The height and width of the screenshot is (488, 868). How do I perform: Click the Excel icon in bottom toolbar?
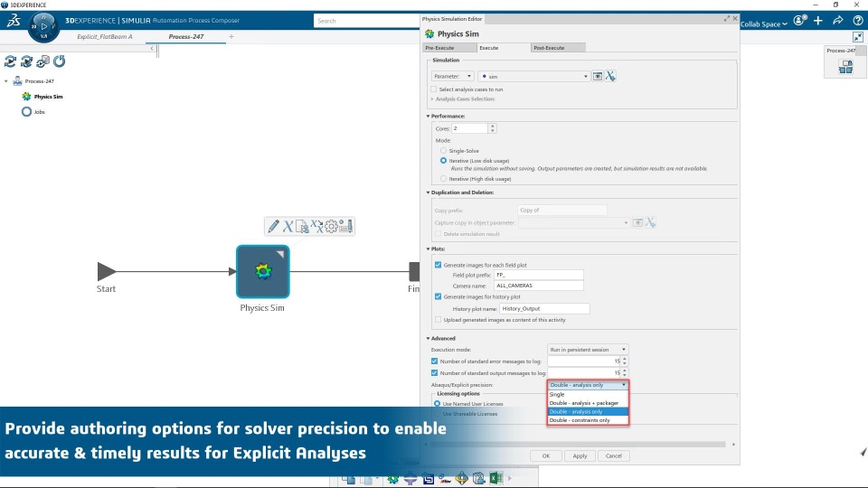tap(495, 478)
